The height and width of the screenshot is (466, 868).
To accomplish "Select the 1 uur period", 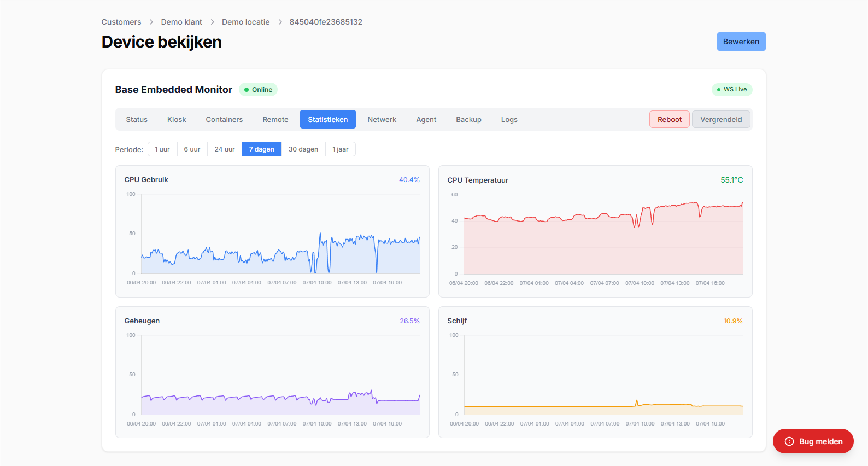I will (x=162, y=149).
